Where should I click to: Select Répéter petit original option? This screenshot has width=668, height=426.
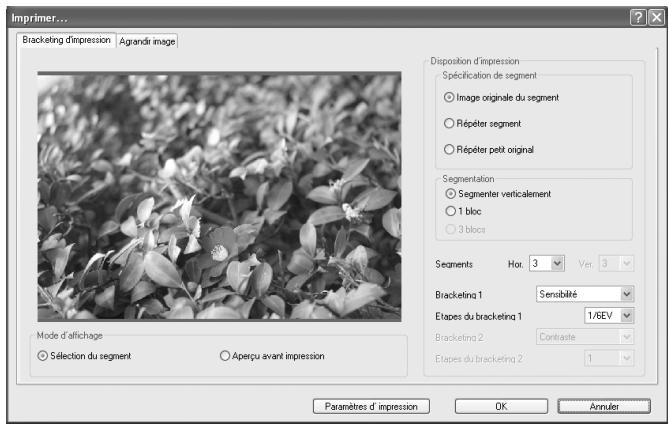[x=489, y=150]
